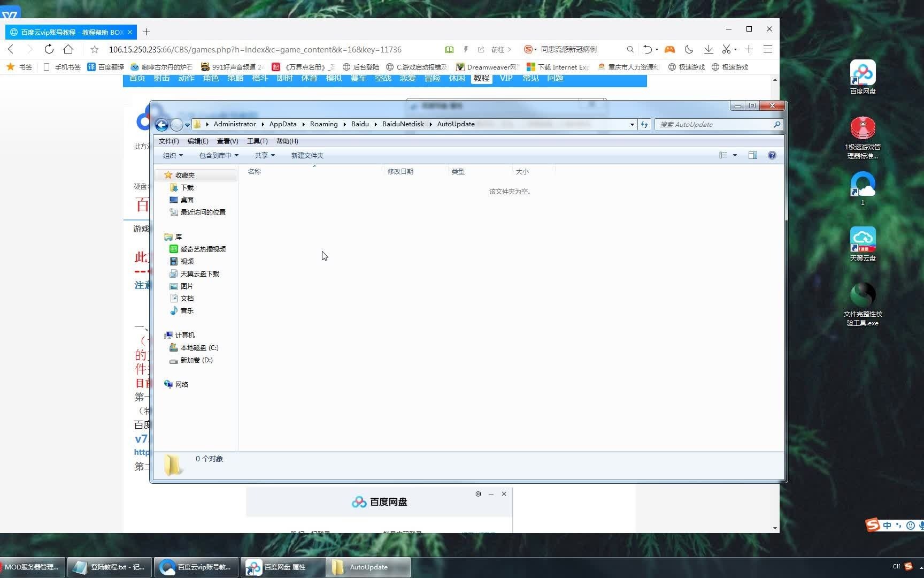
Task: Open the 帮助(H) menu
Action: (287, 141)
